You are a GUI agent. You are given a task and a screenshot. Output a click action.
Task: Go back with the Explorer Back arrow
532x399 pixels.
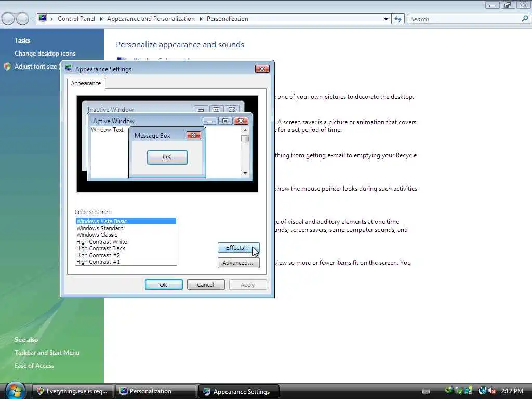coord(8,19)
